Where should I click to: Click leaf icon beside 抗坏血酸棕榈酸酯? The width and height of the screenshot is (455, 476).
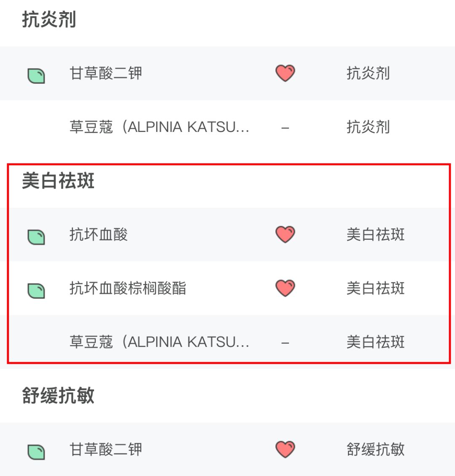(36, 290)
